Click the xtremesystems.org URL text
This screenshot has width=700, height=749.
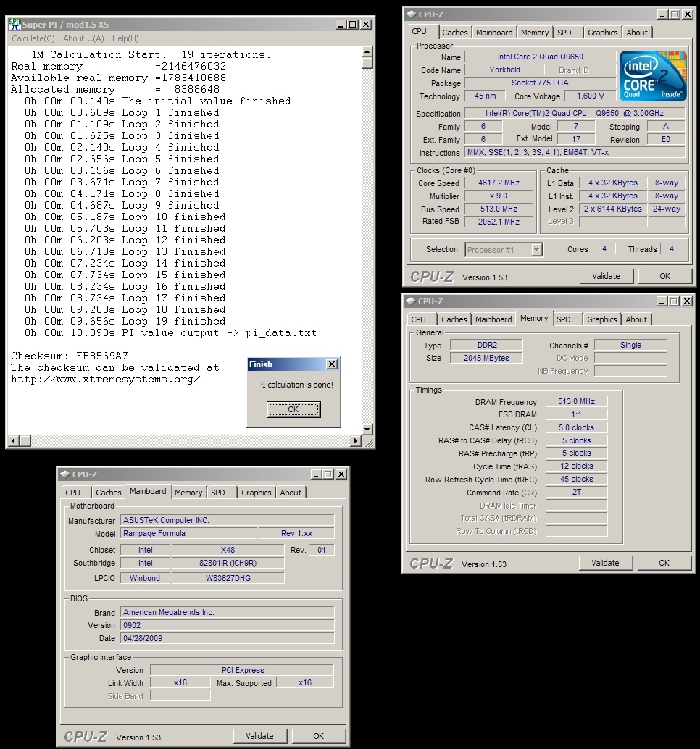[106, 380]
